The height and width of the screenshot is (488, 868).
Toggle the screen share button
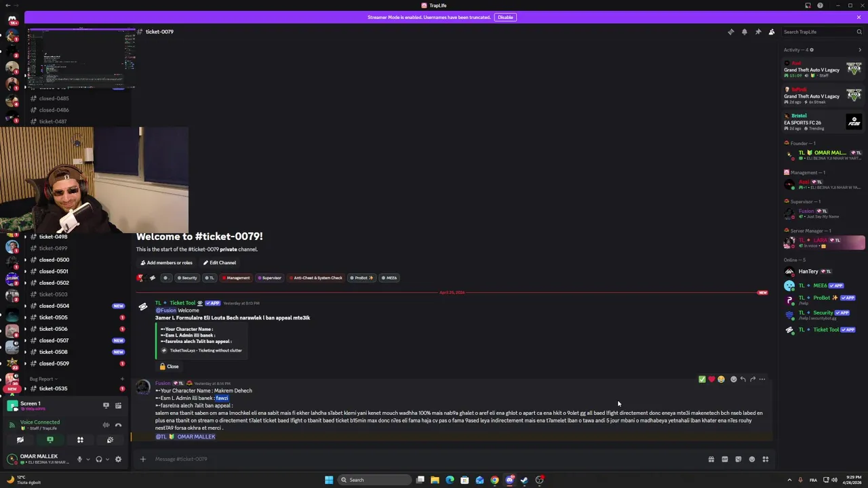pyautogui.click(x=50, y=440)
